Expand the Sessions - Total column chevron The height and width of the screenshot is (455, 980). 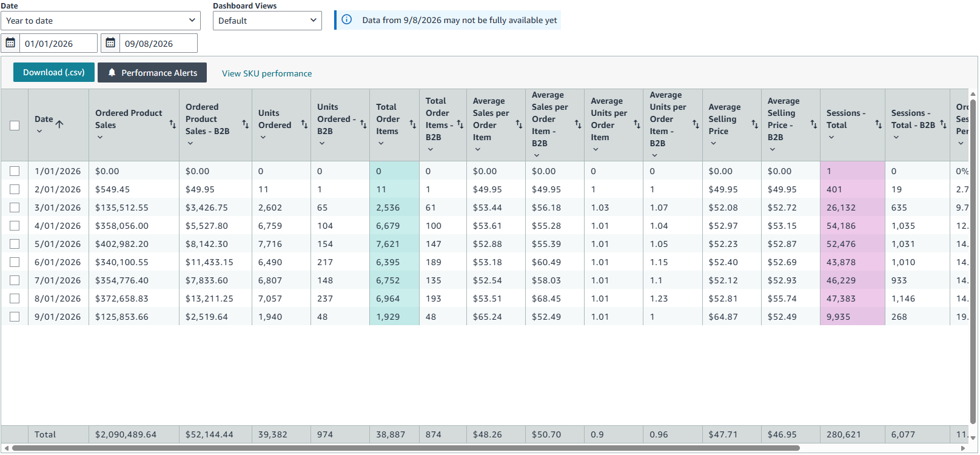(831, 137)
